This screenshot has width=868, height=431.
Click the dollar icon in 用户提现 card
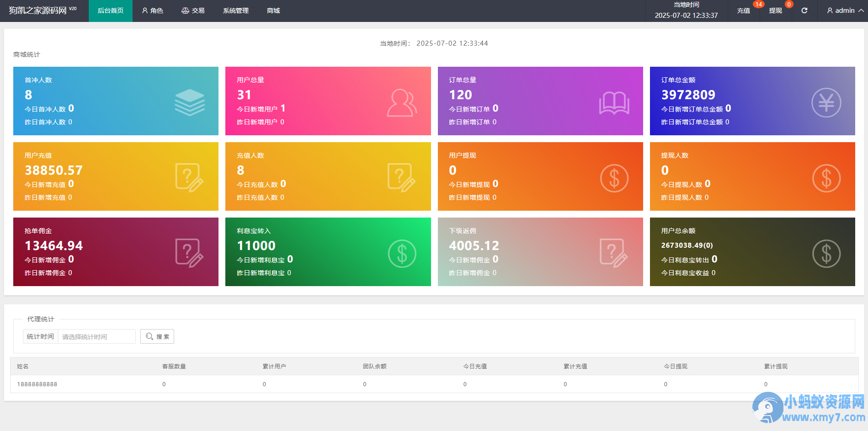pyautogui.click(x=614, y=178)
